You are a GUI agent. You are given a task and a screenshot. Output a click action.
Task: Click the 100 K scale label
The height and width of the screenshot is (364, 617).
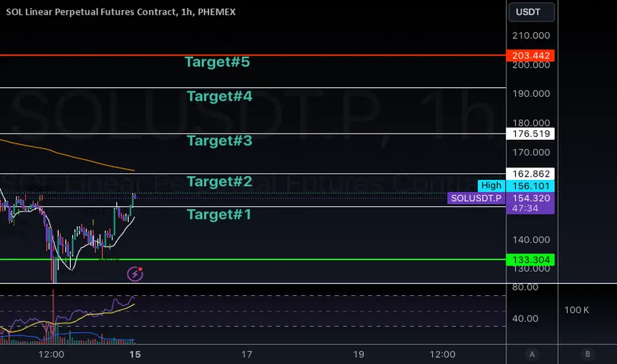tap(577, 310)
